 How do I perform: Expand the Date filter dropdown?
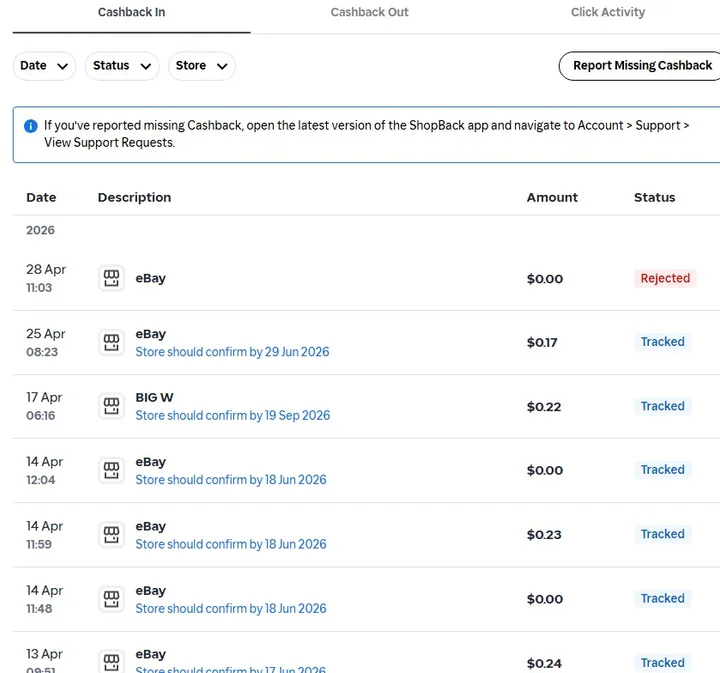44,66
